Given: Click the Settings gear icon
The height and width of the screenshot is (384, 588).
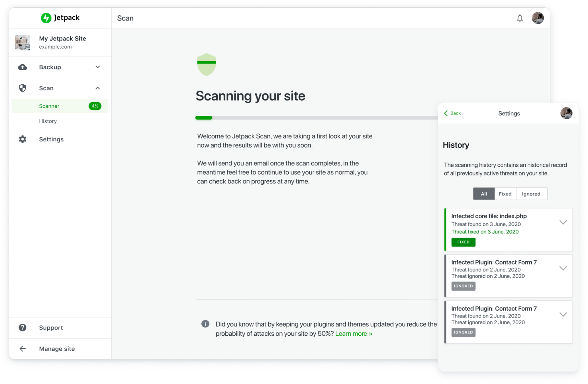Looking at the screenshot, I should click(x=22, y=139).
